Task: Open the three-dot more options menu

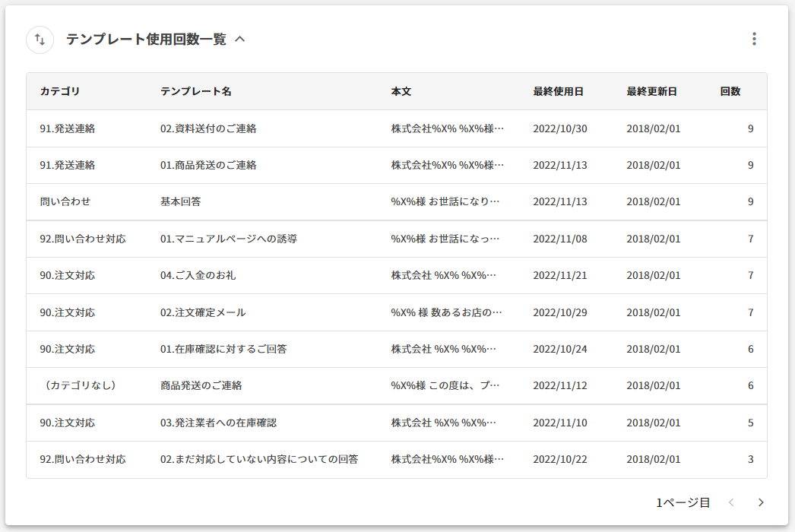Action: pyautogui.click(x=753, y=39)
